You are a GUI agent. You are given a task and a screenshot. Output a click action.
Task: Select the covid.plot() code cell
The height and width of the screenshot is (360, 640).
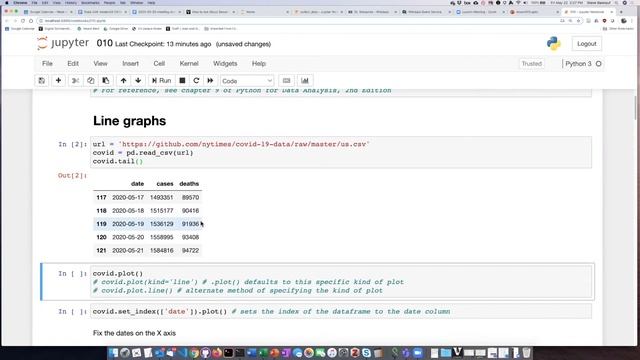[341, 282]
